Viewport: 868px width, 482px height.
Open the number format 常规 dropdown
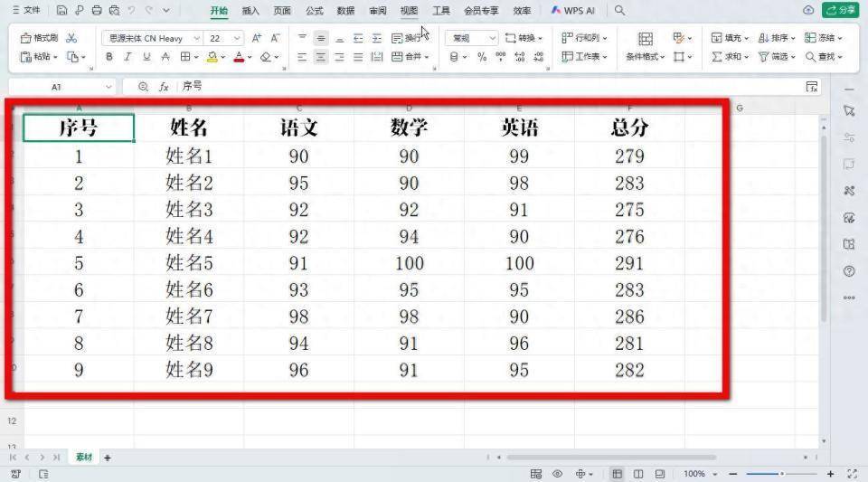click(492, 39)
